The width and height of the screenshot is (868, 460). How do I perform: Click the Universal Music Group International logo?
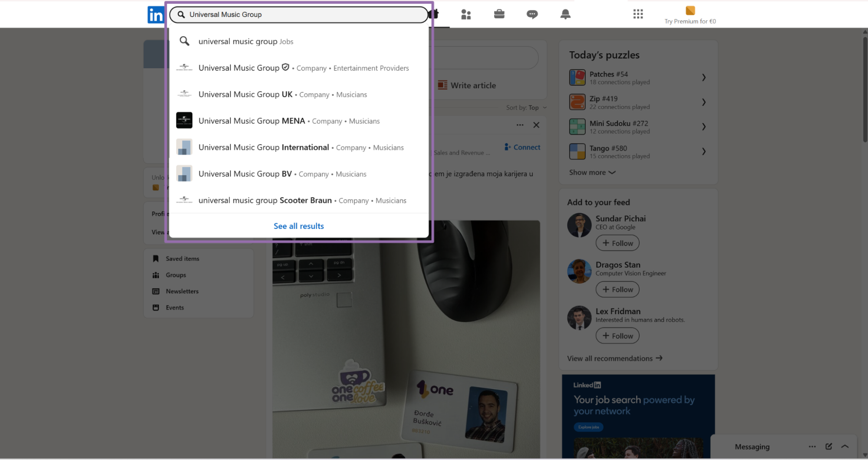coord(184,147)
